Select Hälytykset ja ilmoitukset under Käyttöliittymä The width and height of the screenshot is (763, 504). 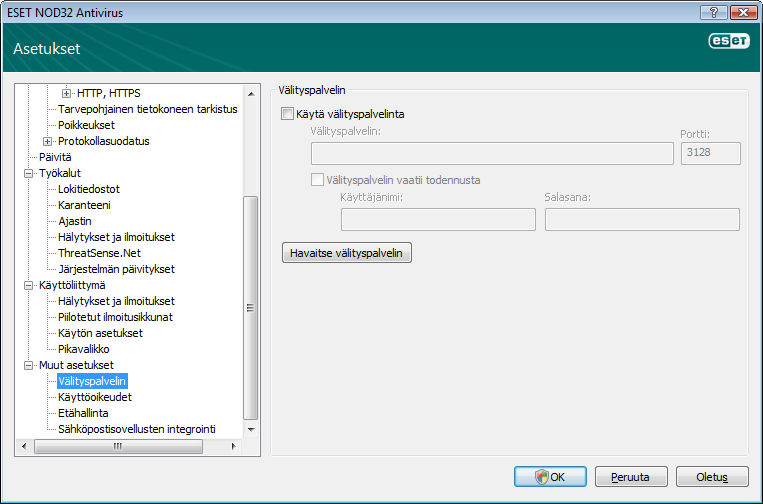pyautogui.click(x=116, y=301)
